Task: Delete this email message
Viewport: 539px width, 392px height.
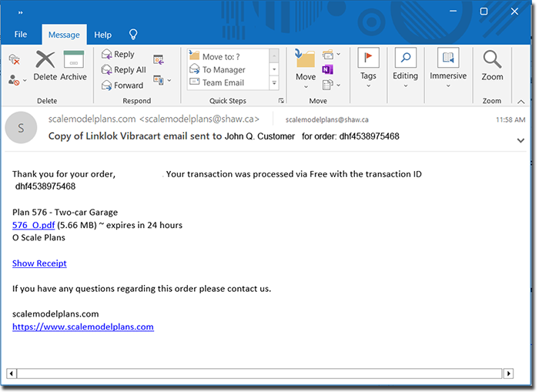Action: tap(45, 65)
